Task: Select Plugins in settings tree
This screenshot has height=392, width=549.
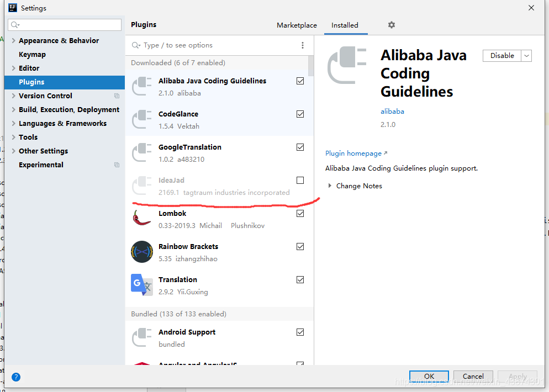Action: coord(65,82)
